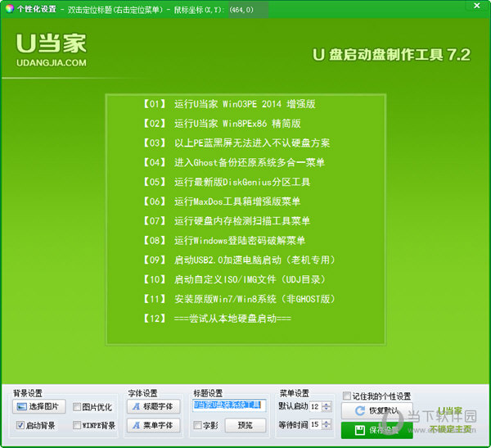Click the 不锁定主页 link
Screen dimensions: 491x448
[x=450, y=429]
